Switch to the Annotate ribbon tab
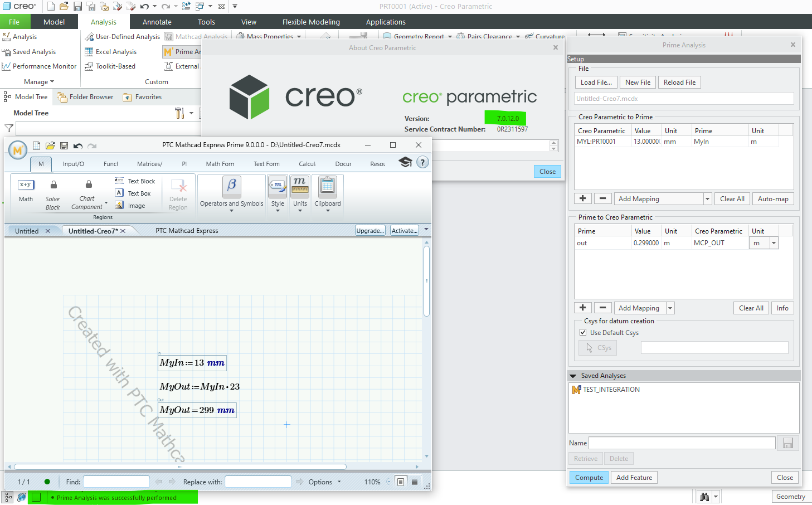Viewport: 812px width, 505px height. (x=157, y=22)
